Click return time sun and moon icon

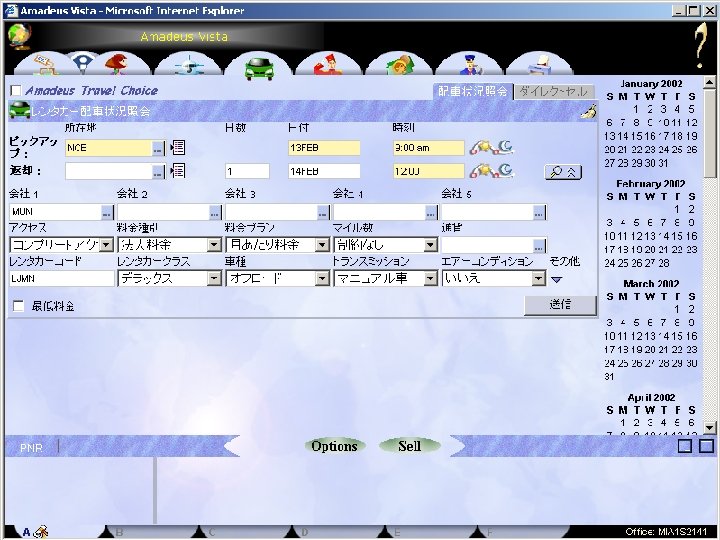pyautogui.click(x=491, y=171)
